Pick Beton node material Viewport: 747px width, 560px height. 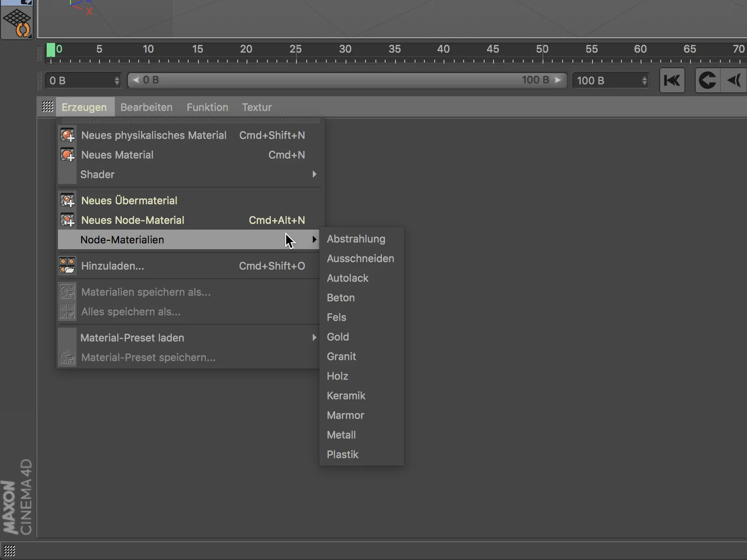(x=362, y=298)
